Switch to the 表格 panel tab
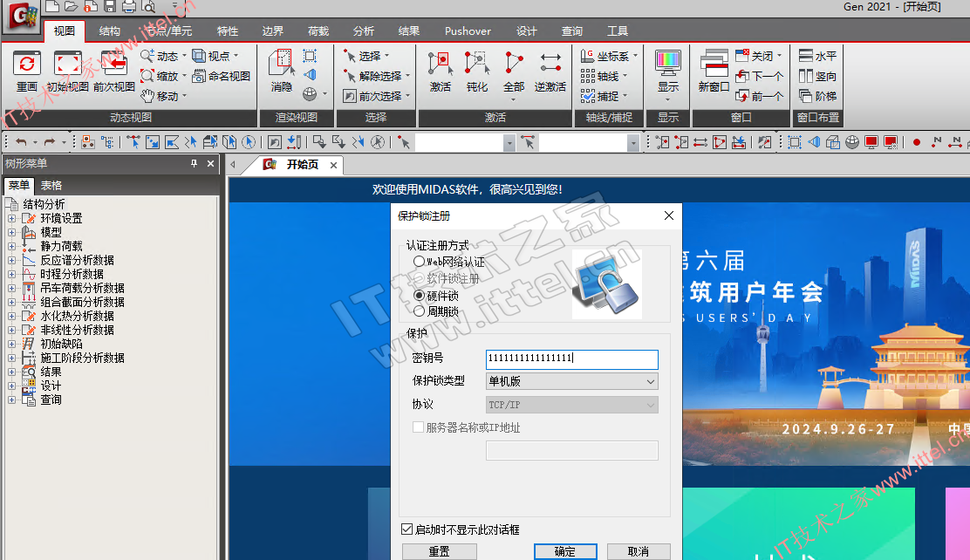 click(x=51, y=185)
